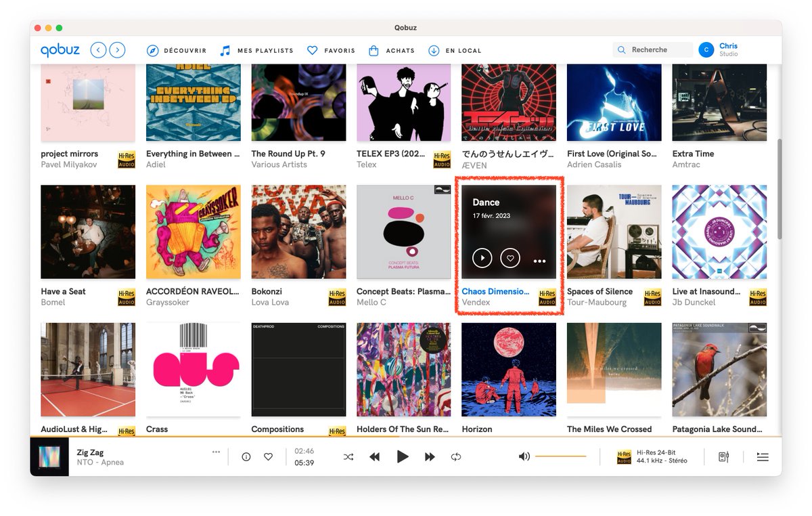Open the Extra Time album cover
Image resolution: width=812 pixels, height=516 pixels.
pos(719,103)
